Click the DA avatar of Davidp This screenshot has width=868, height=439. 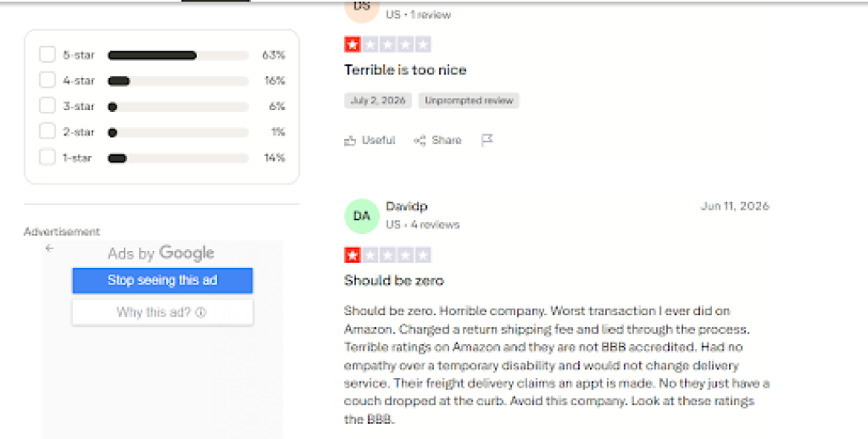pos(362,216)
